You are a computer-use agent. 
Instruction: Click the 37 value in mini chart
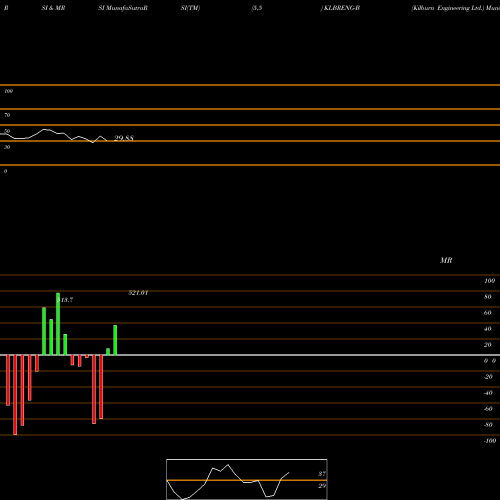(x=322, y=474)
